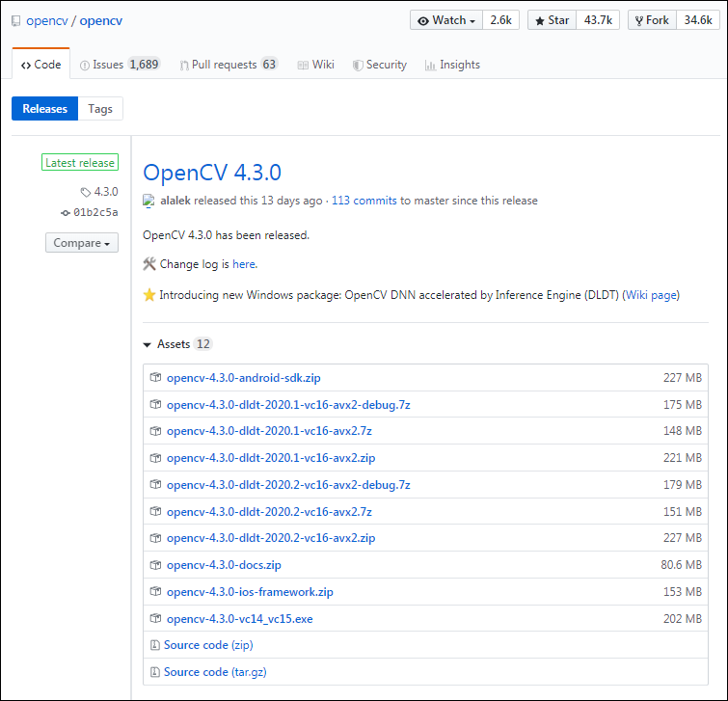This screenshot has width=728, height=701.
Task: Click the Assets count badge 12
Action: point(202,344)
